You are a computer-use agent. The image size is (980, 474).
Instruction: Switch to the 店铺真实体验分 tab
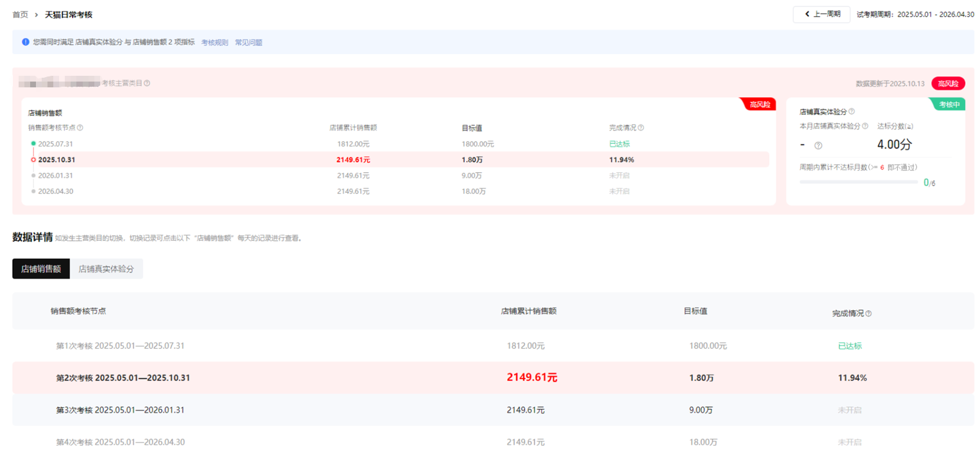[106, 269]
